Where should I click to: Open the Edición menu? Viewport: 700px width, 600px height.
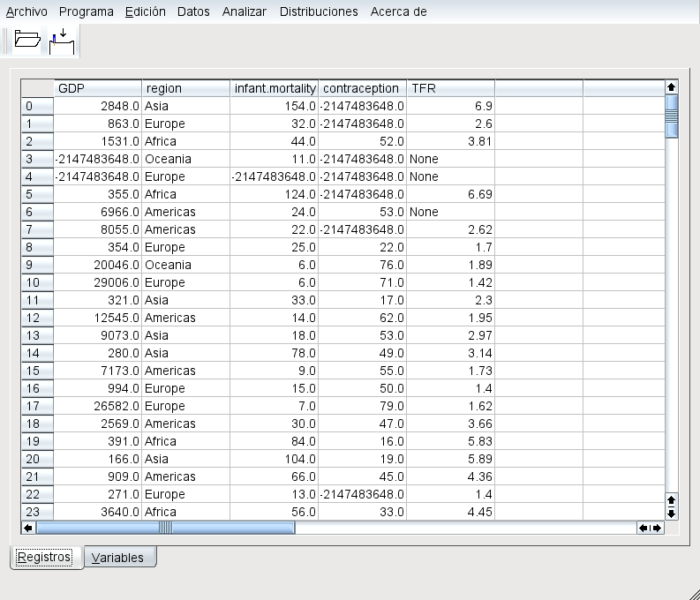tap(145, 11)
